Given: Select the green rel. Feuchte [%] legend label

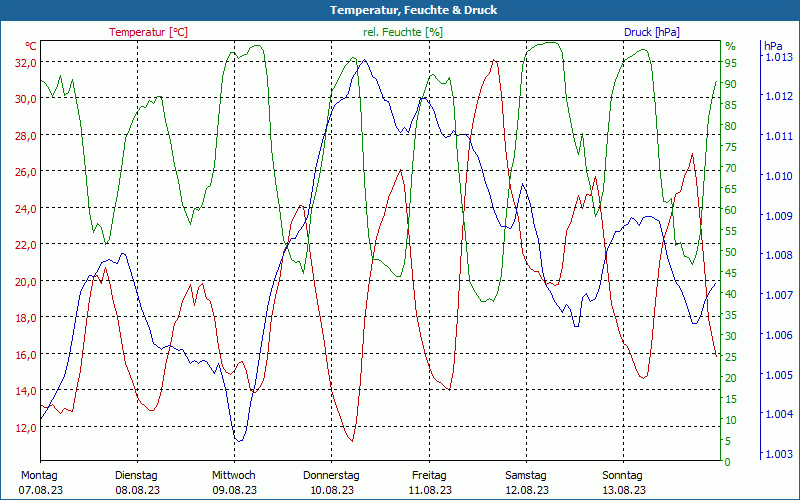Looking at the screenshot, I should pyautogui.click(x=403, y=32).
